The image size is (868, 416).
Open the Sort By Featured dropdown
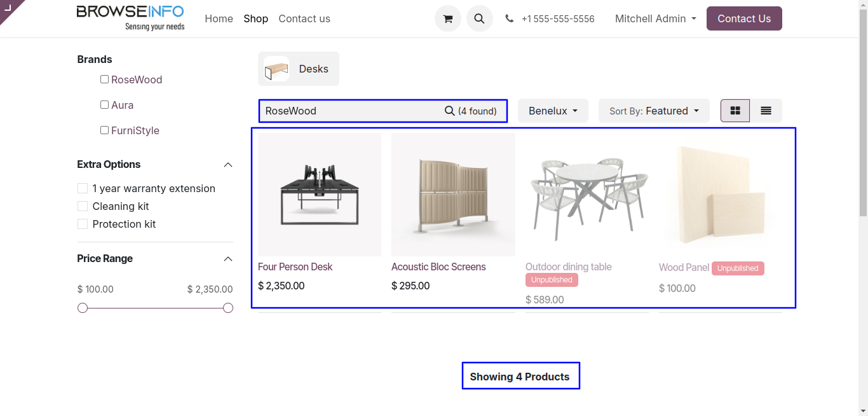pos(654,111)
